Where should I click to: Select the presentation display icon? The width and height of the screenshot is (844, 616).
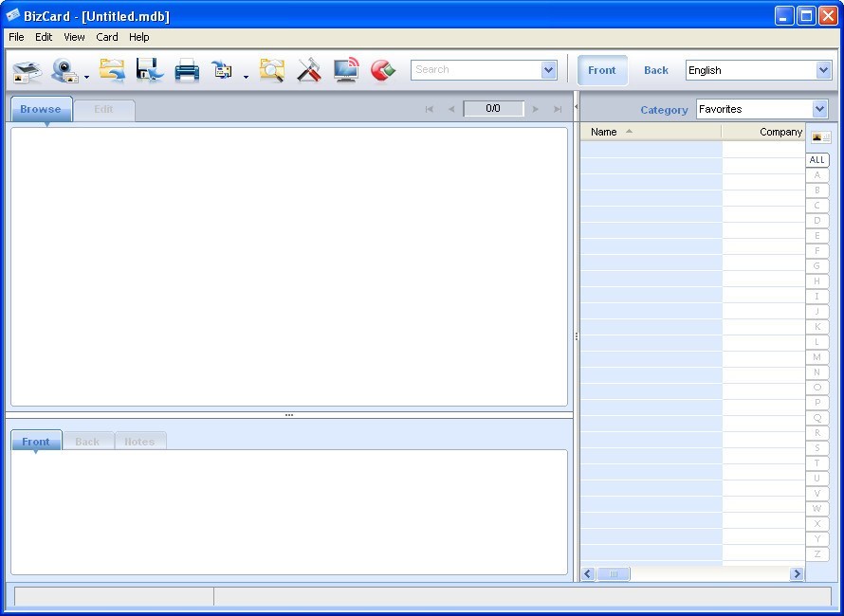(x=345, y=69)
